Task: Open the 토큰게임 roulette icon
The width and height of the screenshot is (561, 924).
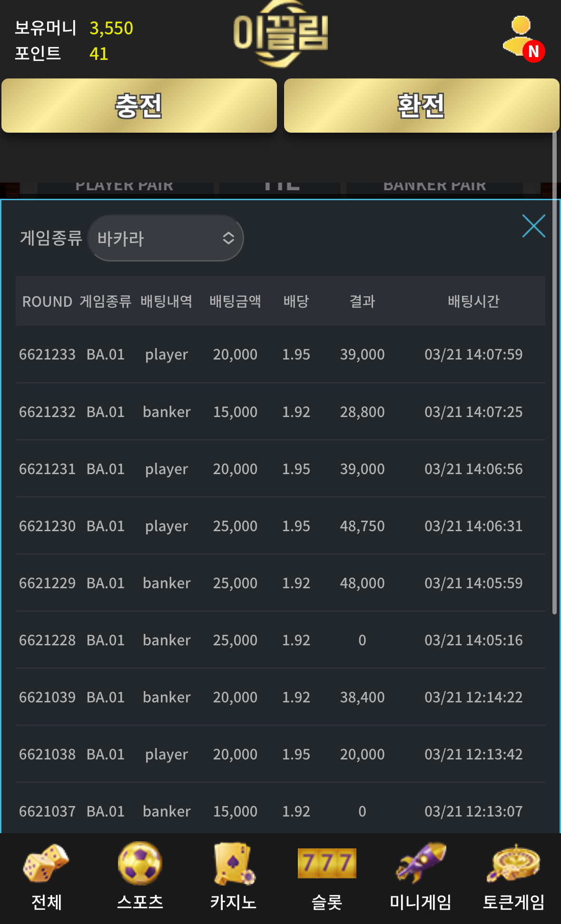Action: [514, 863]
